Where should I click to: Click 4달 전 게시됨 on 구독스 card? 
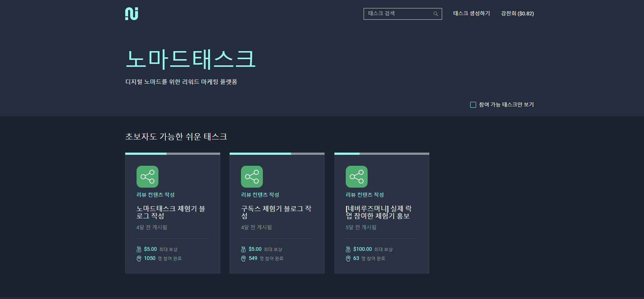256,227
